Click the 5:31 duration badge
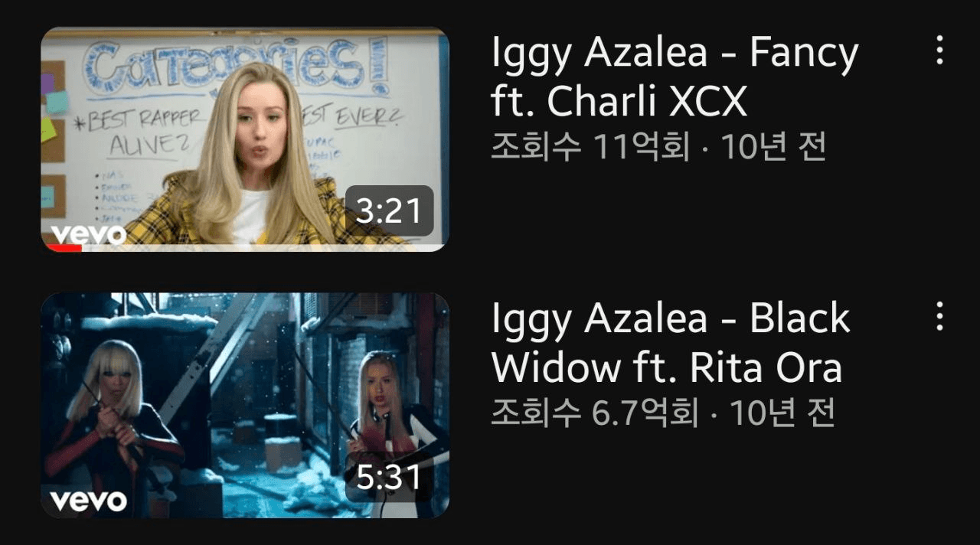Image resolution: width=980 pixels, height=545 pixels. click(389, 477)
